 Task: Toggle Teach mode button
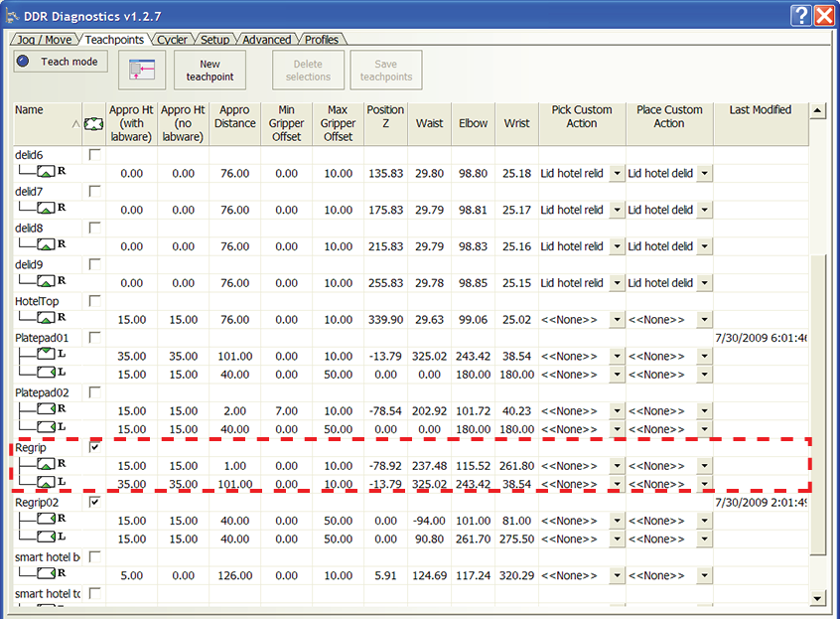tap(60, 62)
